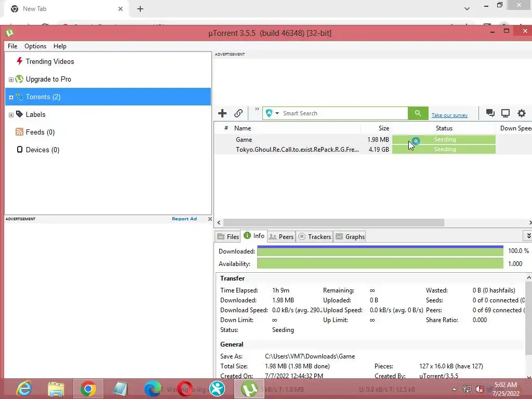
Task: Show hidden tray icons arrow
Action: pyautogui.click(x=454, y=389)
